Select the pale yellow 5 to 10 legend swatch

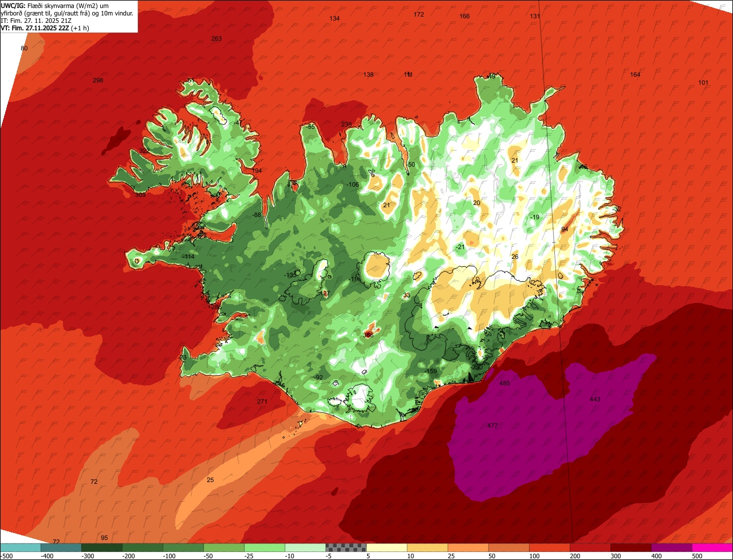pos(387,547)
